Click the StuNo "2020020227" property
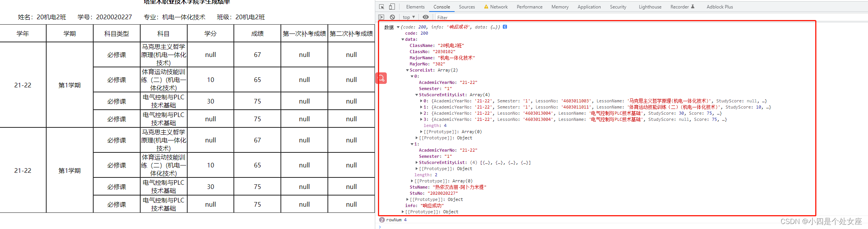This screenshot has height=229, width=868. pos(434,193)
